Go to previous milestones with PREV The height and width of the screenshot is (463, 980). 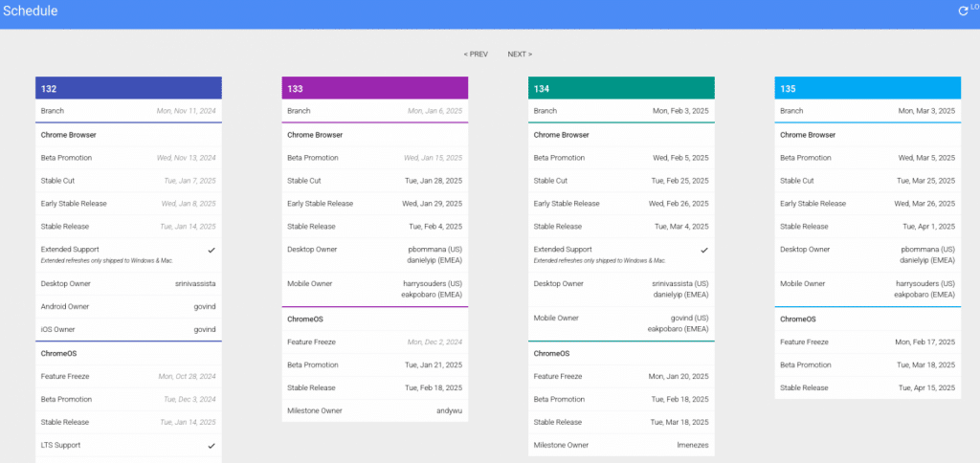(476, 55)
